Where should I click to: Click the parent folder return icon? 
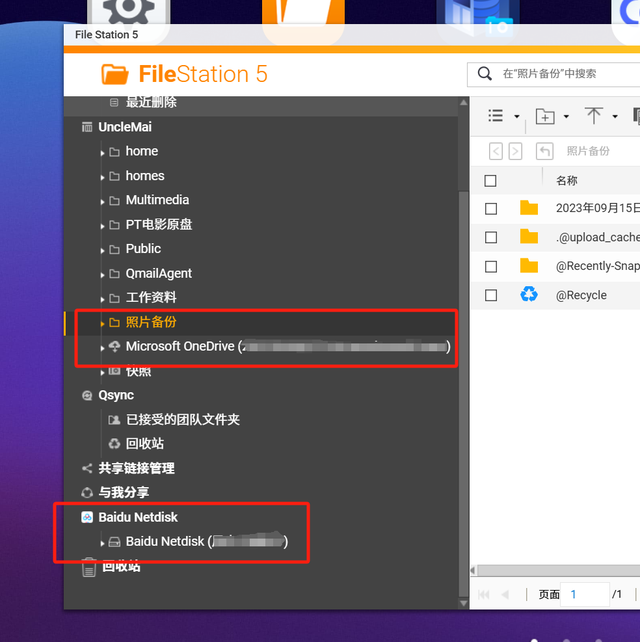pos(545,151)
